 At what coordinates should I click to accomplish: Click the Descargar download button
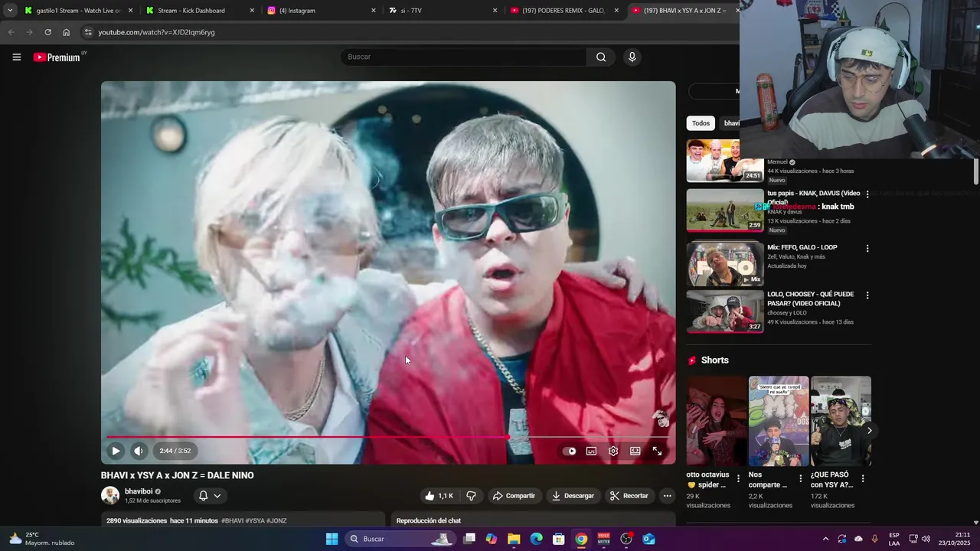pyautogui.click(x=573, y=496)
